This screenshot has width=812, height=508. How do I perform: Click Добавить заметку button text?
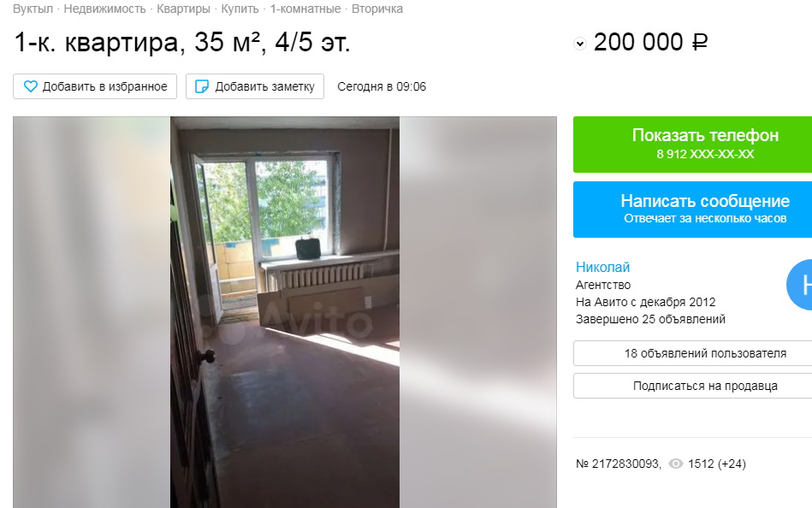264,86
